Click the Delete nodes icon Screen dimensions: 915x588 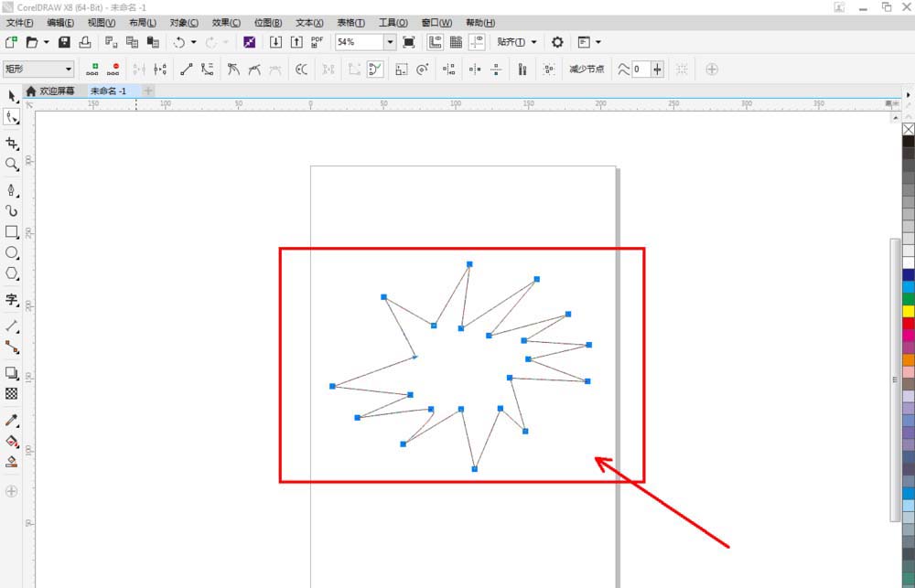(x=113, y=69)
